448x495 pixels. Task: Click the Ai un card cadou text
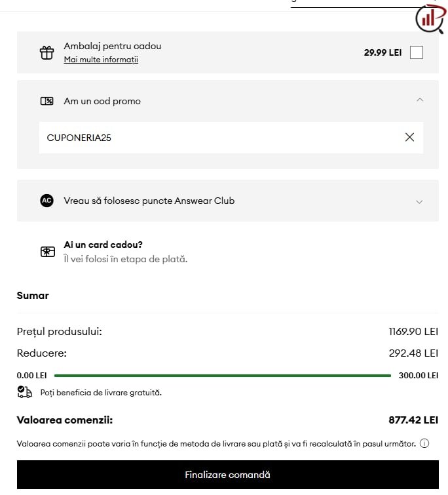[x=103, y=245]
